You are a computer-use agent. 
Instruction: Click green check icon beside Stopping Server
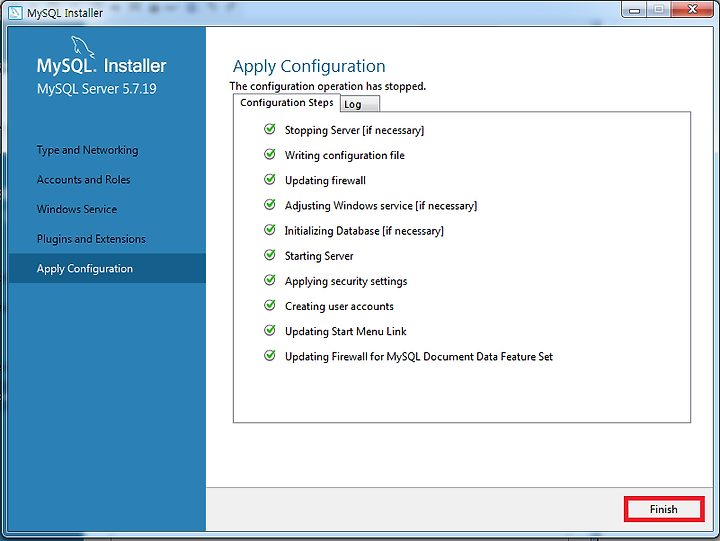coord(270,129)
